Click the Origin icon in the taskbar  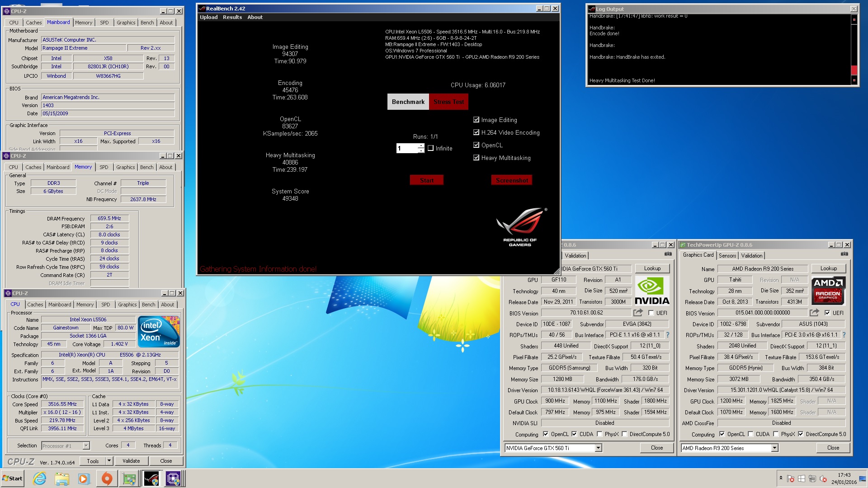[107, 479]
